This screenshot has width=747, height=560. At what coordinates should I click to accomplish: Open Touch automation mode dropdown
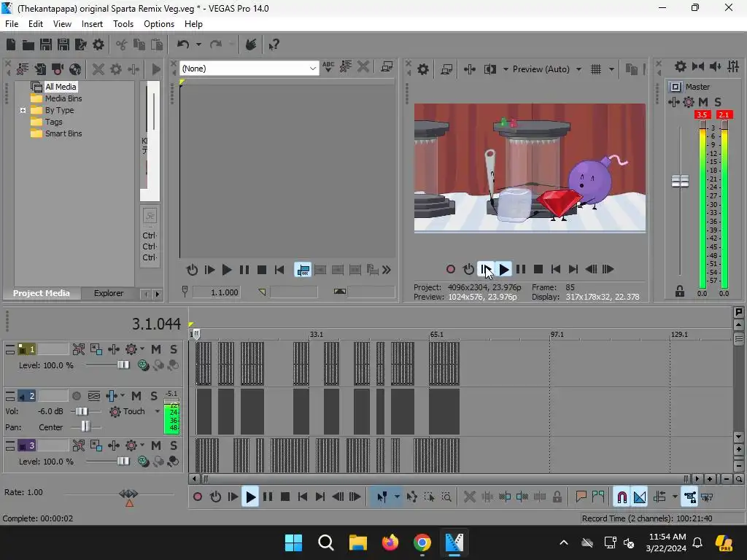coord(158,411)
